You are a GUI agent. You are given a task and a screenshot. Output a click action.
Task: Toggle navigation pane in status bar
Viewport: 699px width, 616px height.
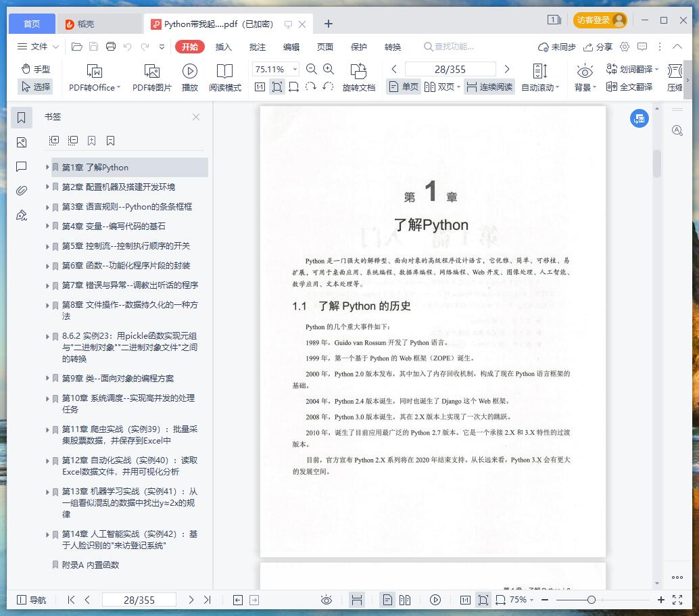[31, 600]
